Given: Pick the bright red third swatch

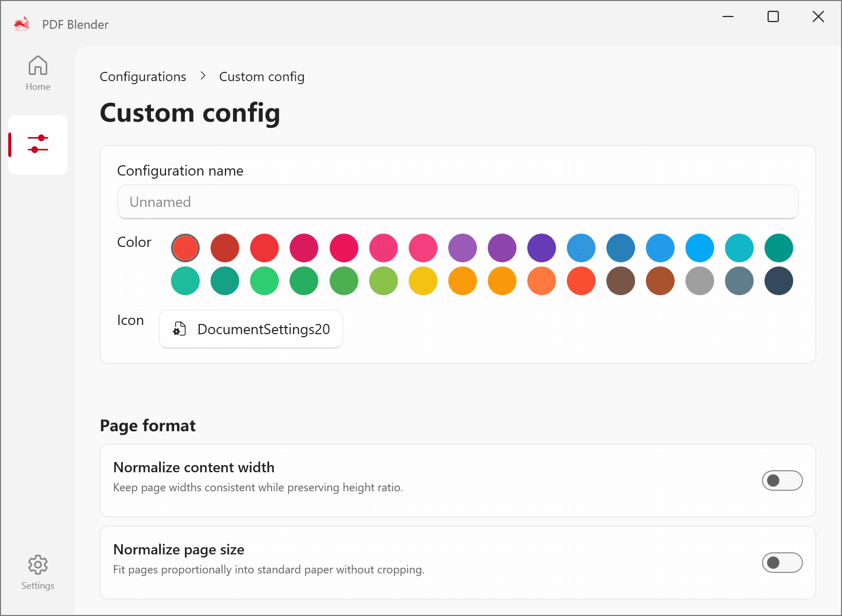Looking at the screenshot, I should coord(264,248).
